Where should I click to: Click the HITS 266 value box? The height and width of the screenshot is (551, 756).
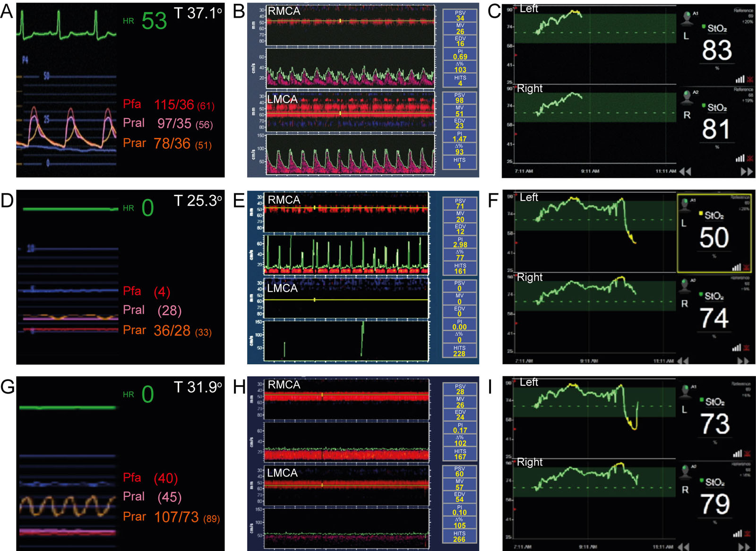459,537
